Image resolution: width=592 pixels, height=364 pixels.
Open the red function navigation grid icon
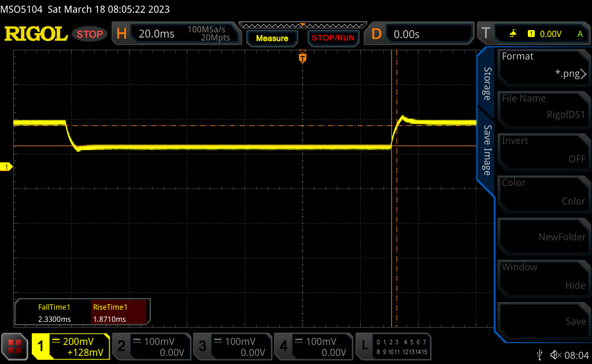tap(14, 346)
